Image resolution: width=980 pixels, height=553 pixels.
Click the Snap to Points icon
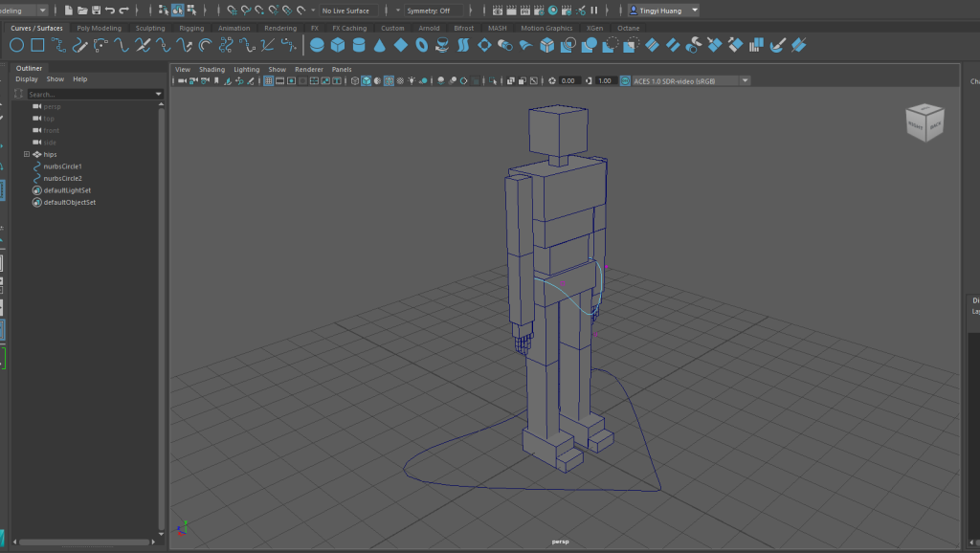pyautogui.click(x=259, y=10)
